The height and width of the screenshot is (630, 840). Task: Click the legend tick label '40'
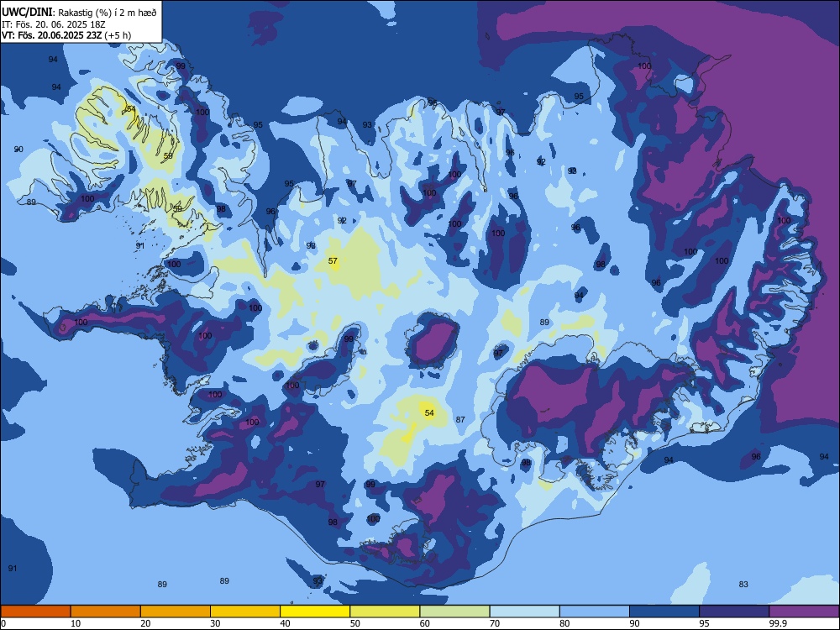(285, 623)
